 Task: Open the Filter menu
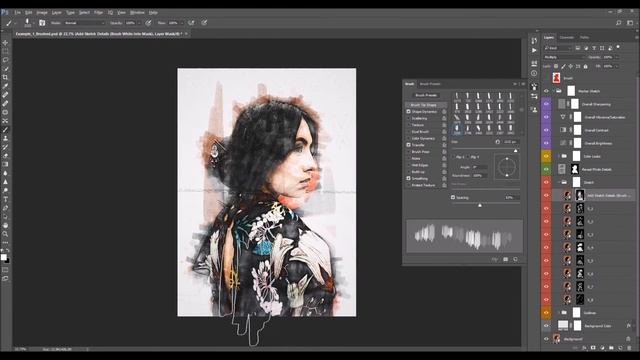(98, 13)
